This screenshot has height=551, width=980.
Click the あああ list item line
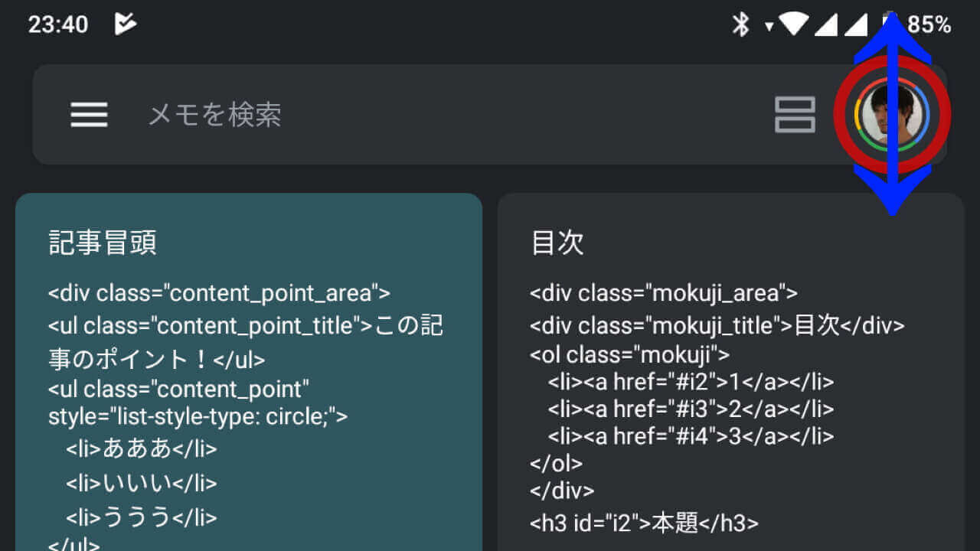[x=141, y=448]
